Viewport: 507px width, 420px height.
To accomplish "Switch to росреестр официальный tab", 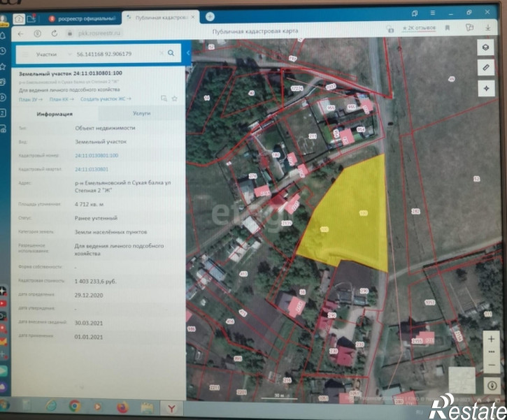I will [x=83, y=19].
